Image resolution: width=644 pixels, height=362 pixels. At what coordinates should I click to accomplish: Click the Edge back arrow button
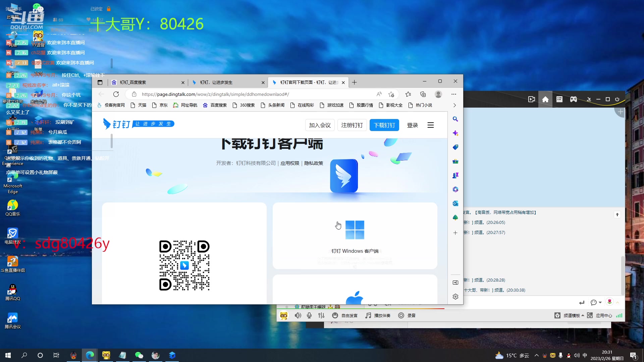[101, 94]
